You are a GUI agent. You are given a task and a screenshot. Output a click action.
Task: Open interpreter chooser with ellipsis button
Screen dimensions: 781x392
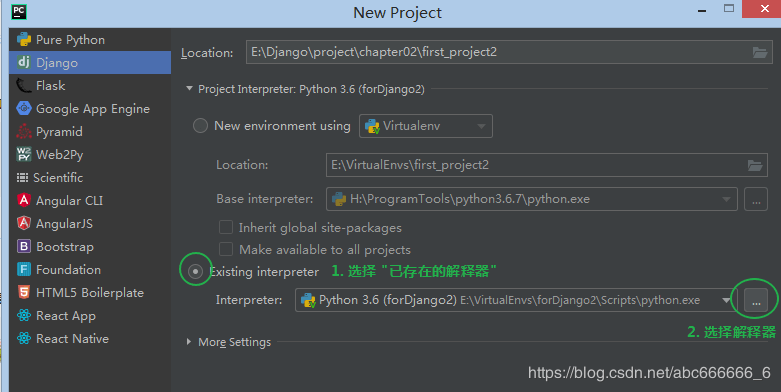coord(756,300)
